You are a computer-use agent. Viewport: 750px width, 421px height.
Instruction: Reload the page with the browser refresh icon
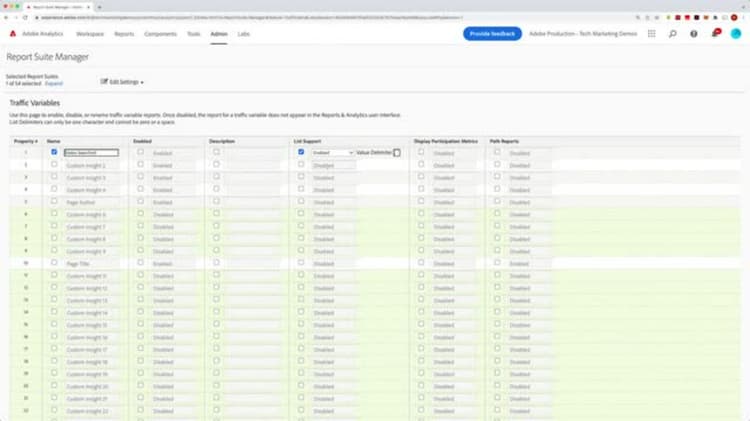[x=25, y=18]
